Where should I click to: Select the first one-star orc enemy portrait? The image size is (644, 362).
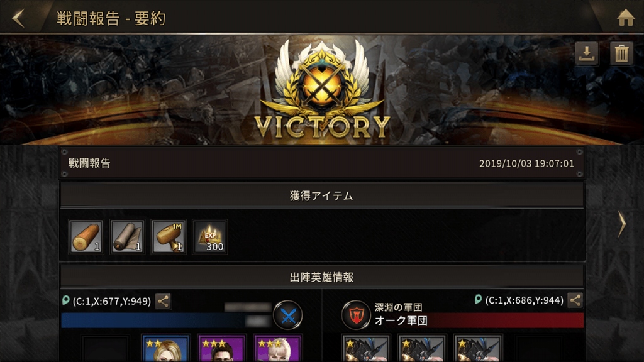pyautogui.click(x=365, y=349)
